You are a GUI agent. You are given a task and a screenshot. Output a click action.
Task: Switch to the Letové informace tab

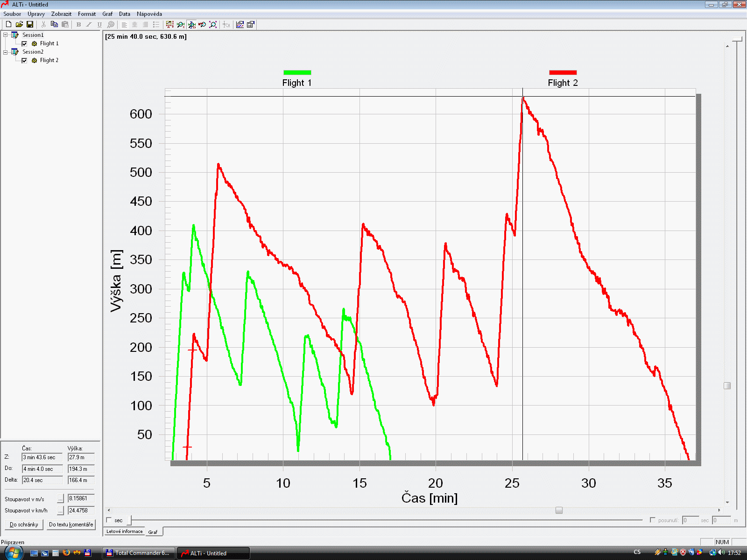[124, 532]
